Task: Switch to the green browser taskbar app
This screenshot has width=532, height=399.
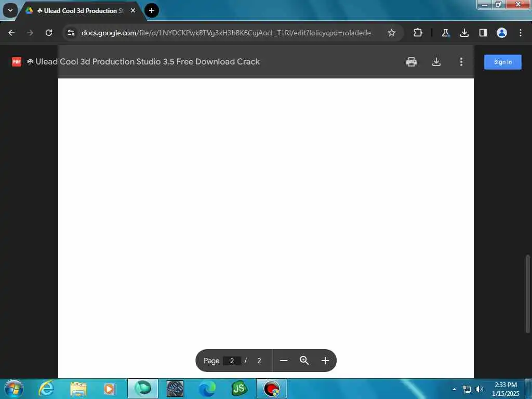Action: (143, 389)
